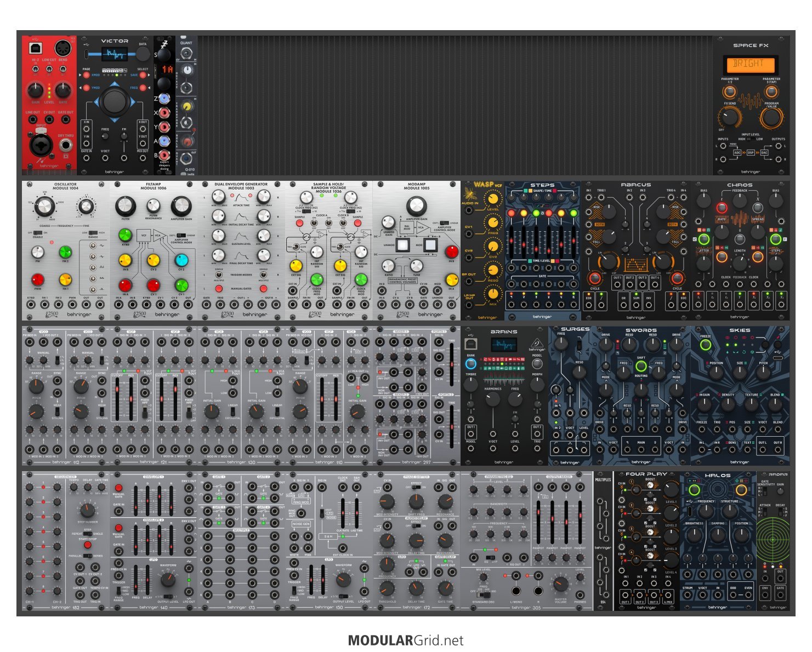This screenshot has width=812, height=652.
Task: Click the MIDI DIN socket on red module
Action: 63,48
